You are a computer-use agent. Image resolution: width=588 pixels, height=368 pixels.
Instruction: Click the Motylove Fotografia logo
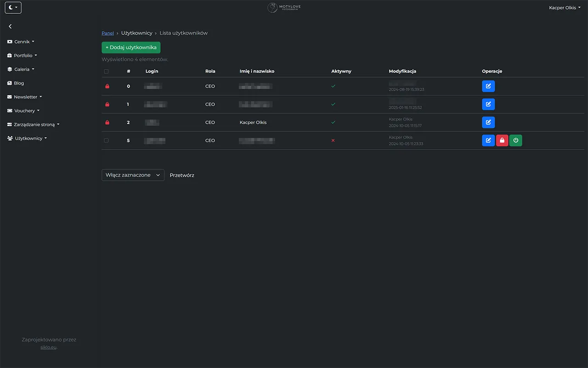click(283, 7)
